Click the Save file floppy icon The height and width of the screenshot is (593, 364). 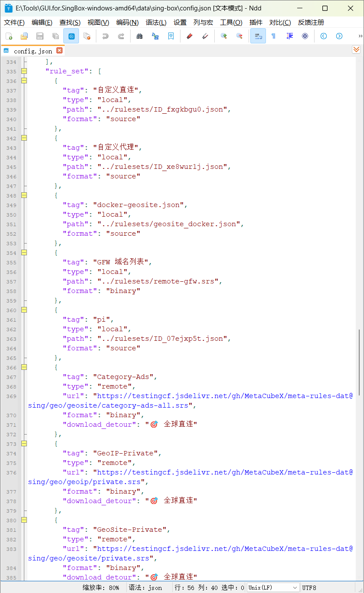click(x=40, y=36)
